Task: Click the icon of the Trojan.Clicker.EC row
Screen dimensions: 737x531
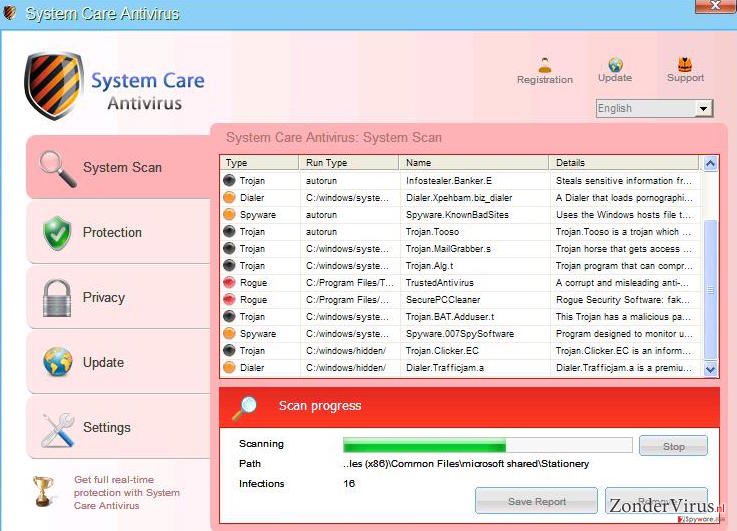Action: tap(229, 350)
